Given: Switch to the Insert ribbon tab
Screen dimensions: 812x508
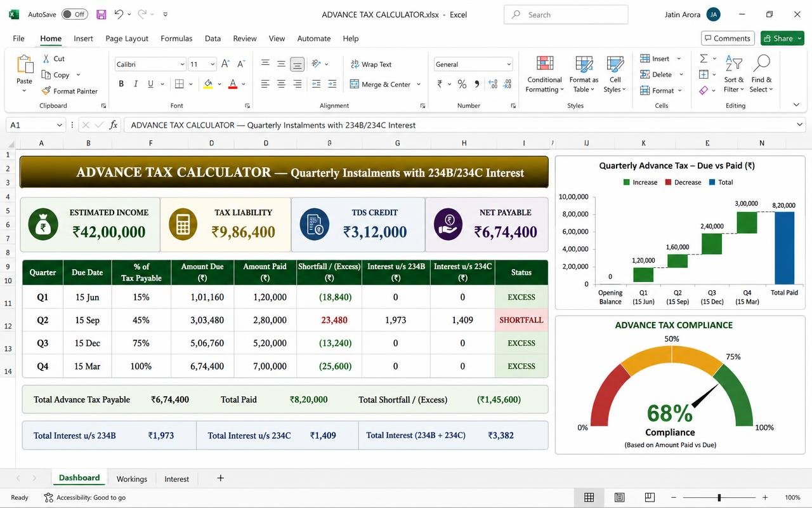Looking at the screenshot, I should coord(83,38).
